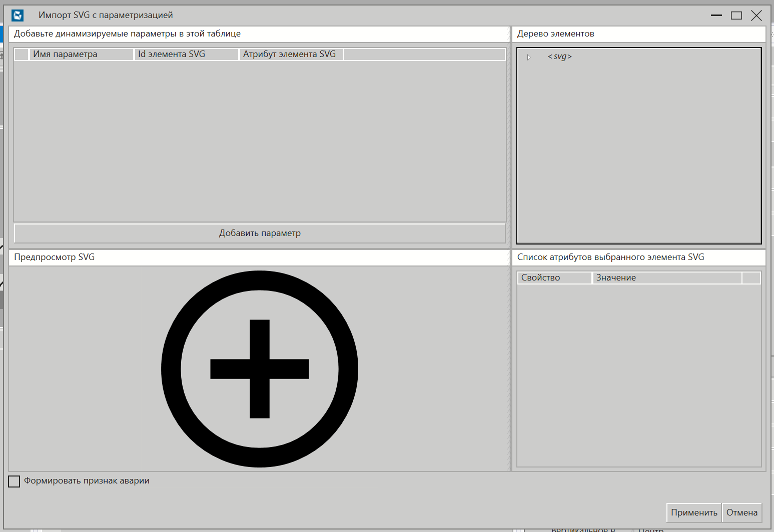Click the disclosure triangle beside the svg element
The width and height of the screenshot is (774, 532).
529,57
